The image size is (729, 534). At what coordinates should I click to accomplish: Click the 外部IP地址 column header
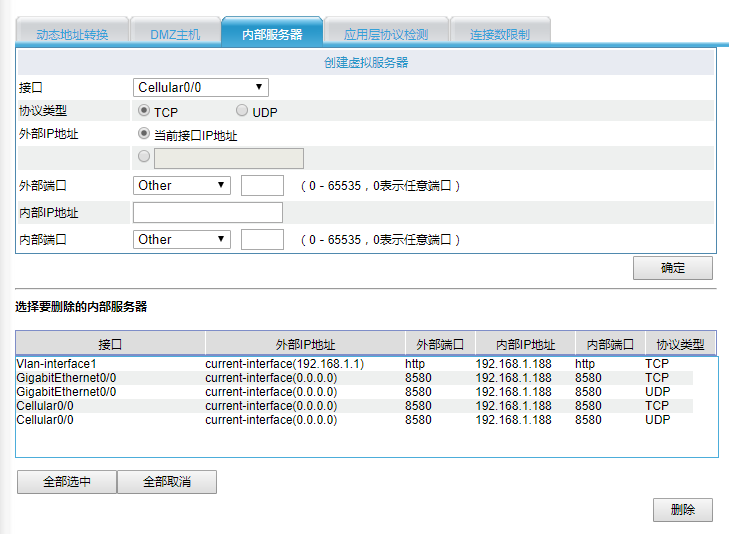(305, 344)
